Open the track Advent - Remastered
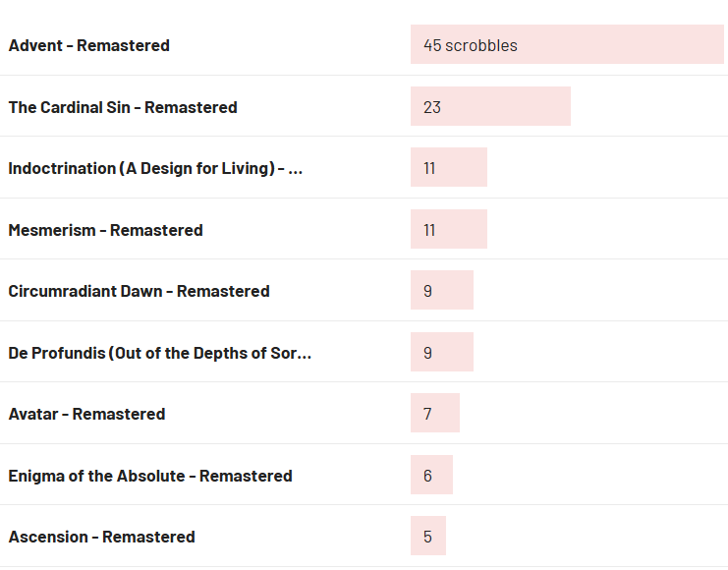 (88, 45)
